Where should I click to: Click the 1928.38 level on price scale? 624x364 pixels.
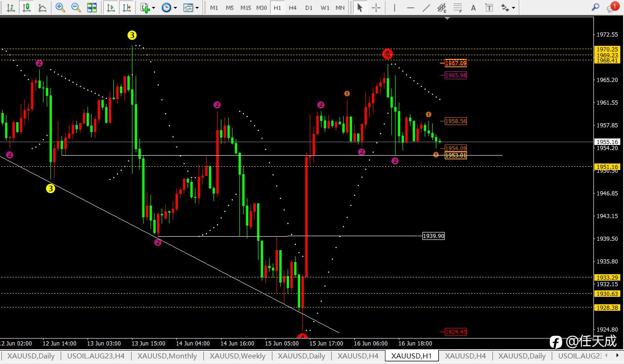click(x=608, y=308)
